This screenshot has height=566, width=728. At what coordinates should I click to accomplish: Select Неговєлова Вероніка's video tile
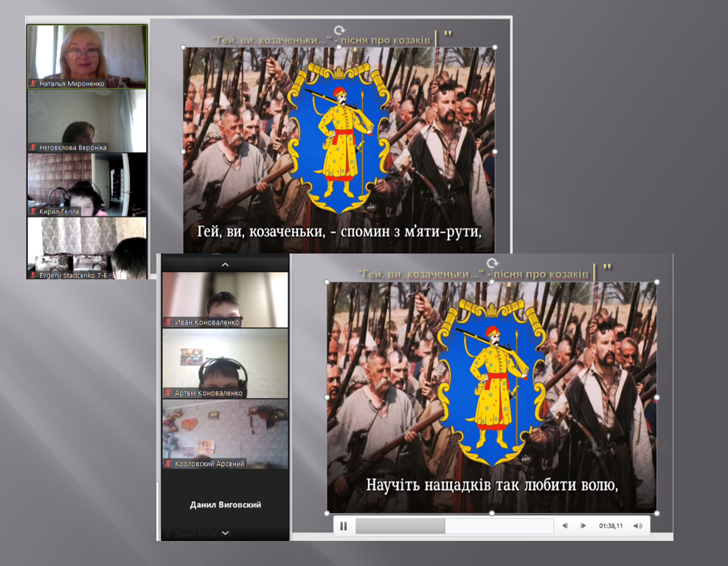coord(87,121)
